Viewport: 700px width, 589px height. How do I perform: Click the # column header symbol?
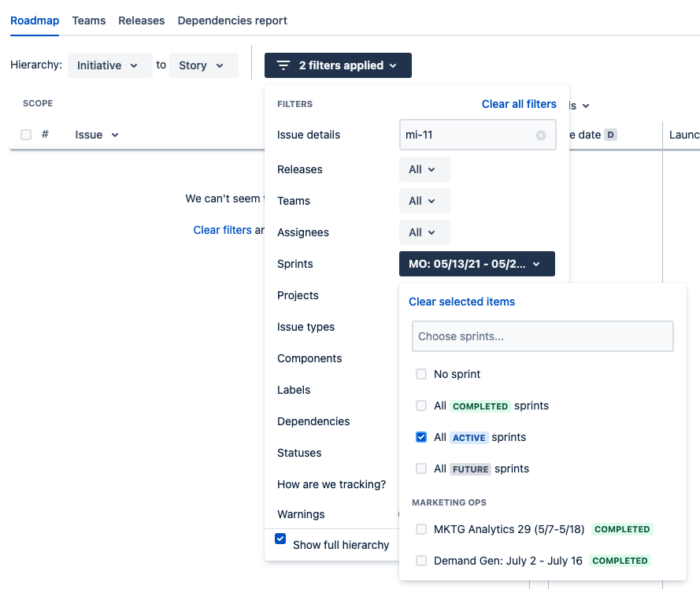(45, 135)
